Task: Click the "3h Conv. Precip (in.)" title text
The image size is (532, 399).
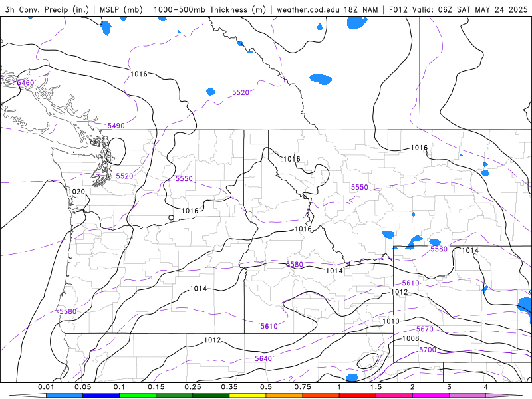Action: click(47, 9)
